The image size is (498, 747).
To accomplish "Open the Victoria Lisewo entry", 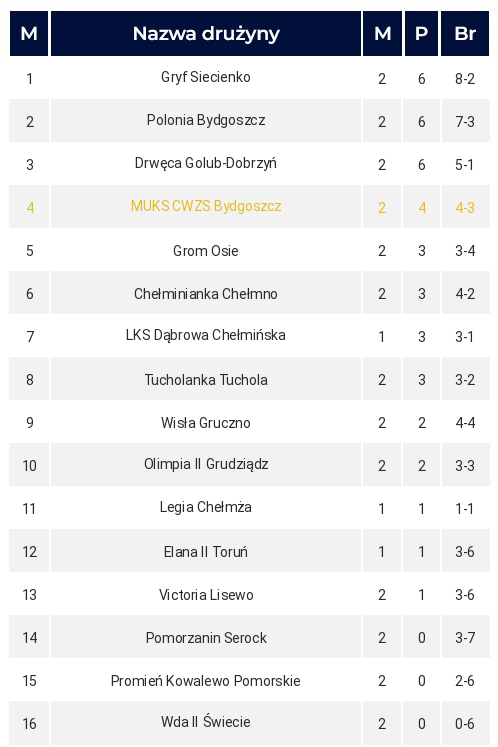I will click(x=205, y=595).
